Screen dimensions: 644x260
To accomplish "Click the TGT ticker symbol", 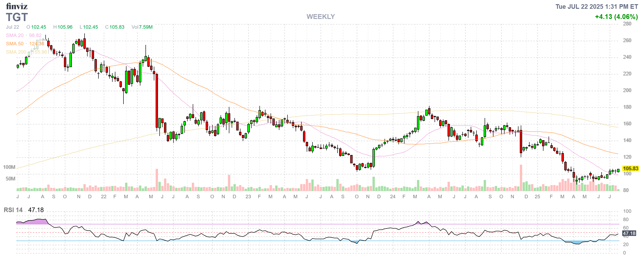I will pos(17,17).
